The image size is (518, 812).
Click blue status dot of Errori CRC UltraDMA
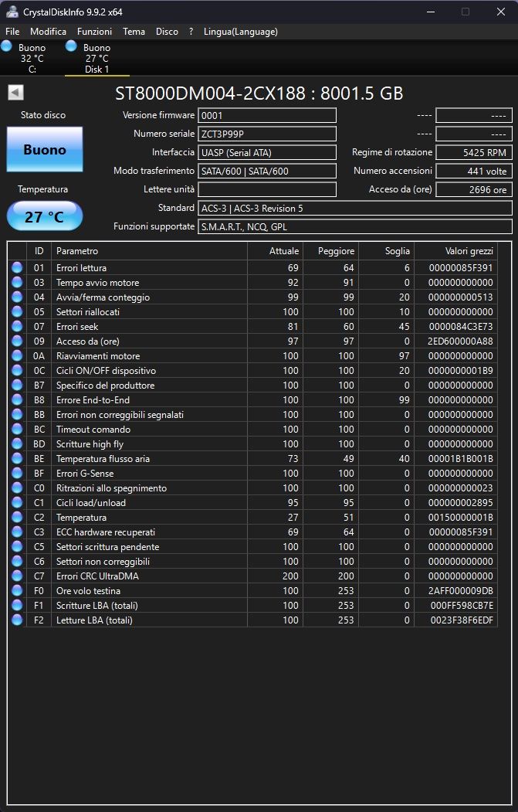pyautogui.click(x=17, y=576)
